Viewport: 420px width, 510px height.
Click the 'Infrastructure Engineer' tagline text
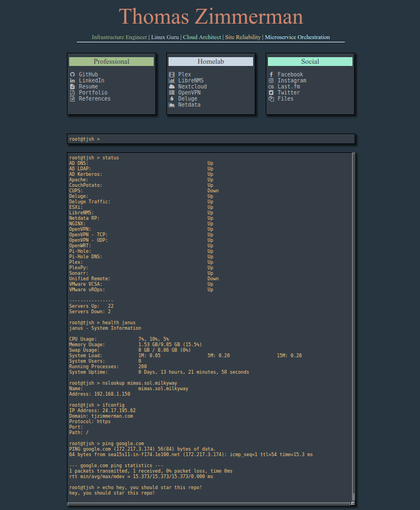pyautogui.click(x=119, y=37)
